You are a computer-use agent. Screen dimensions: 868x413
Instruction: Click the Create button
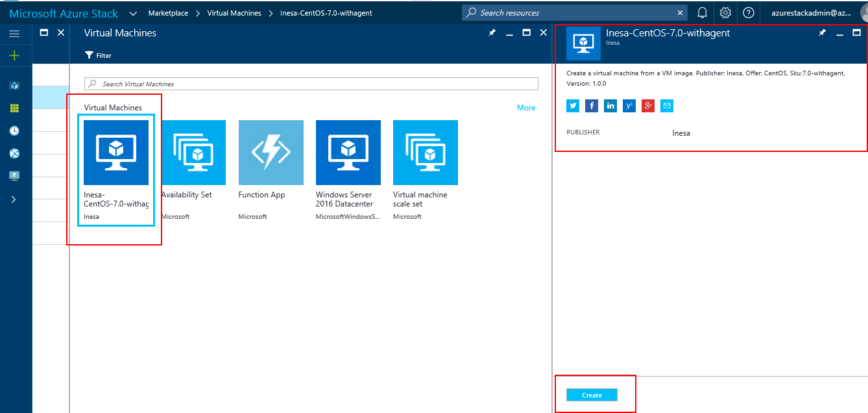pos(592,395)
